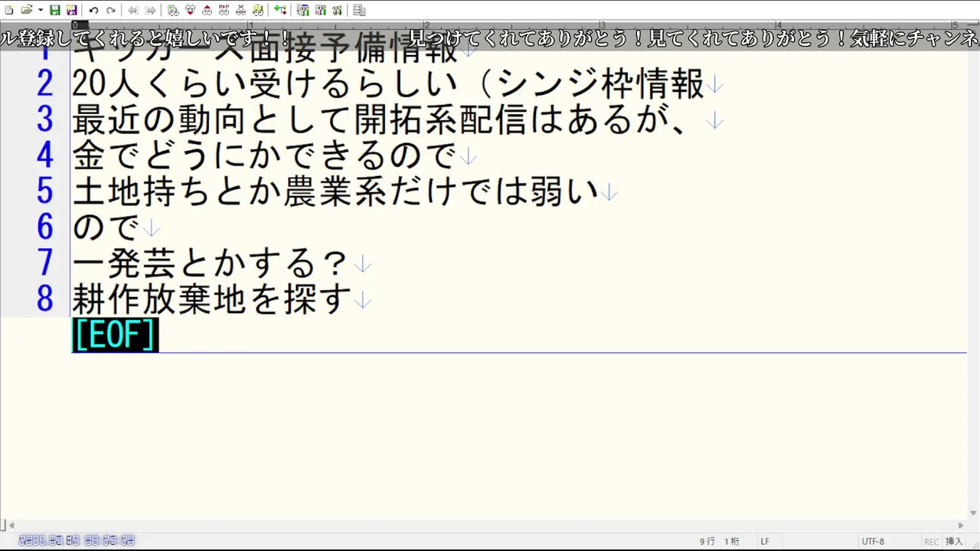980x551 pixels.
Task: Select line number 2 in the gutter
Action: (x=44, y=83)
